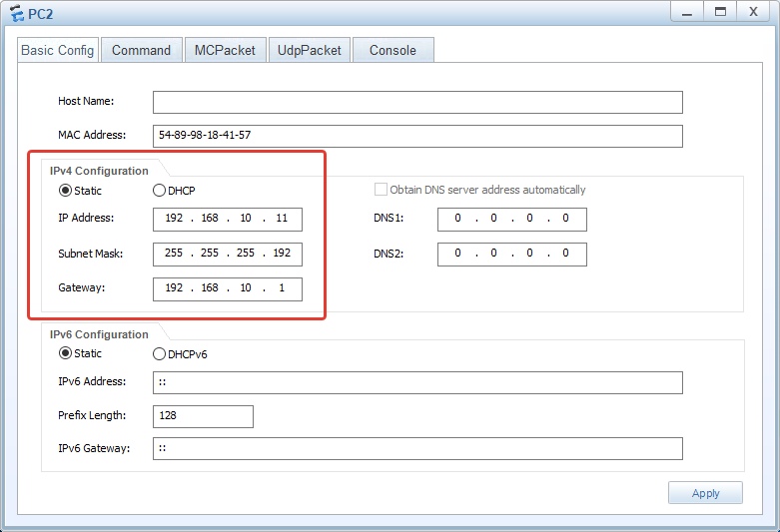The image size is (780, 532).
Task: Click the Host Name input field
Action: [x=417, y=102]
